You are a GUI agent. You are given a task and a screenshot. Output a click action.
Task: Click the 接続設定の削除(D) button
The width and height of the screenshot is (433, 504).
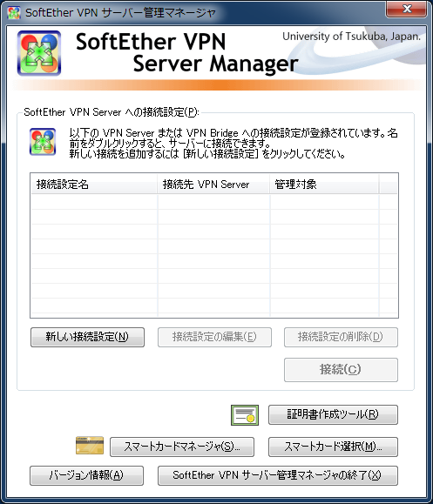point(341,337)
